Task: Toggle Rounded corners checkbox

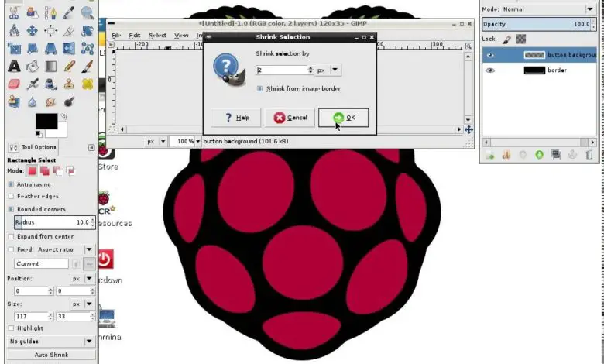Action: [11, 209]
